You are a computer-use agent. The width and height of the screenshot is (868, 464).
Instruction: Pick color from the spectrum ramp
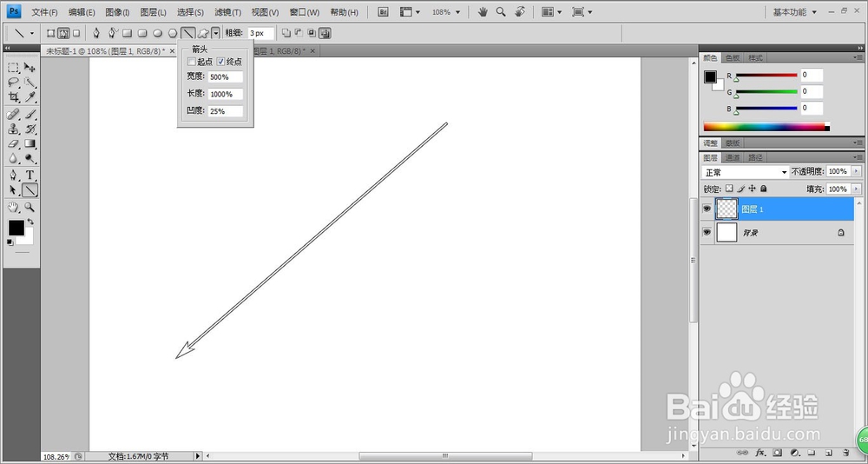[x=766, y=127]
